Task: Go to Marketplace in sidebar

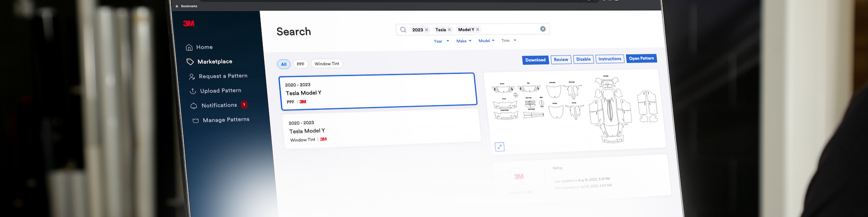Action: (x=214, y=62)
